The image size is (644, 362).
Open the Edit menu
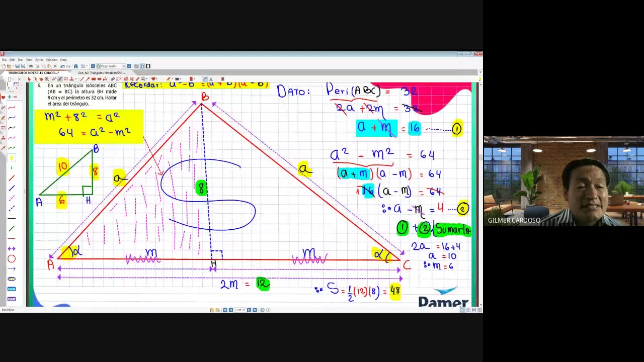coord(12,60)
